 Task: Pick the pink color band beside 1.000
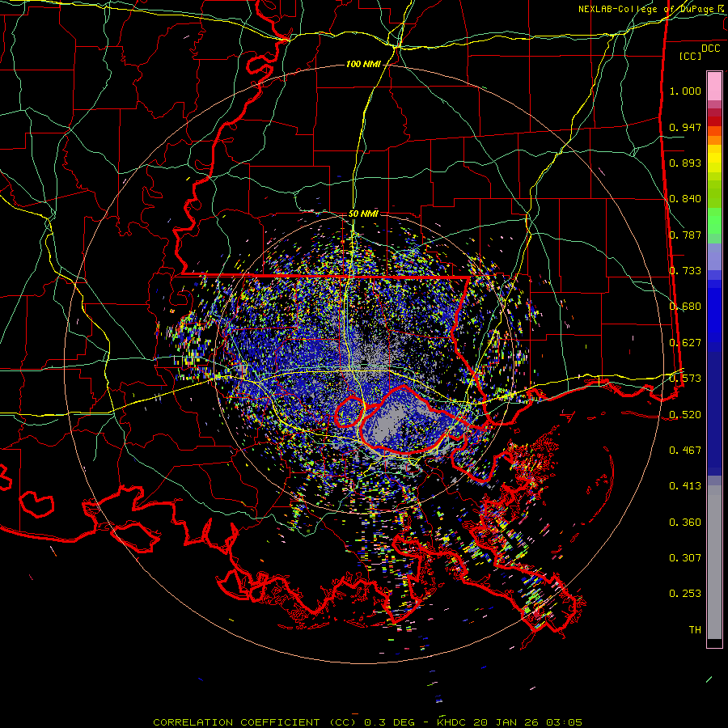point(714,86)
